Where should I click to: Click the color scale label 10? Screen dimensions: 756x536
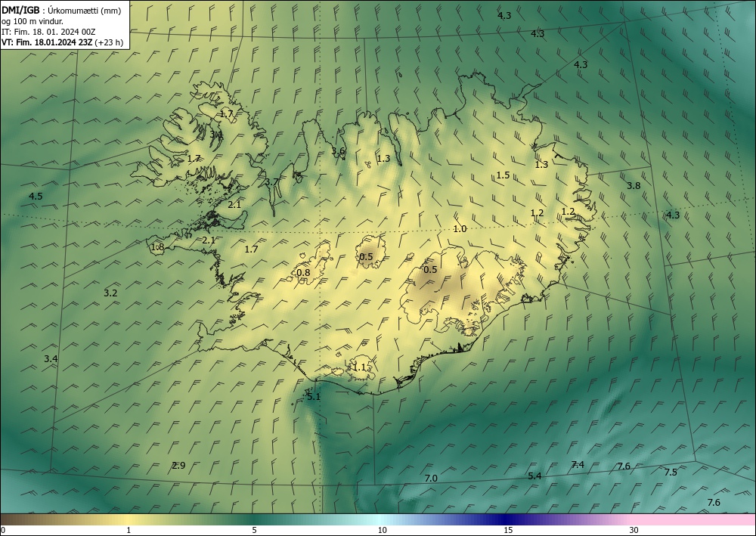[383, 531]
